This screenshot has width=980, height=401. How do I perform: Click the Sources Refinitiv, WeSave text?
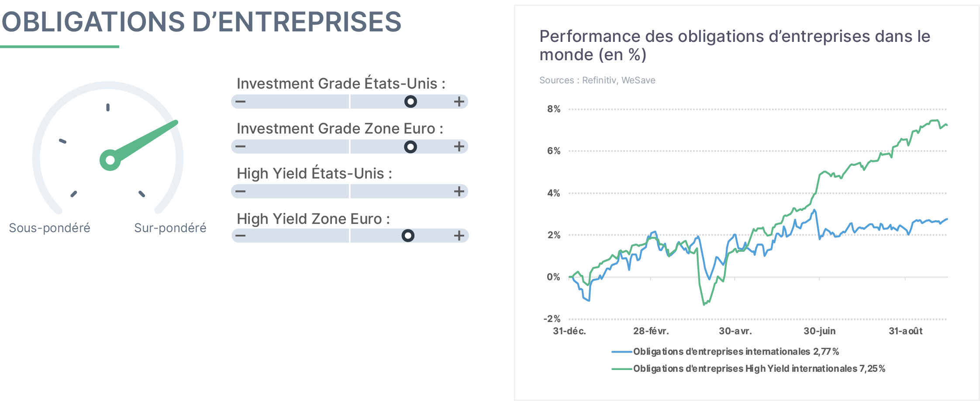coord(597,80)
